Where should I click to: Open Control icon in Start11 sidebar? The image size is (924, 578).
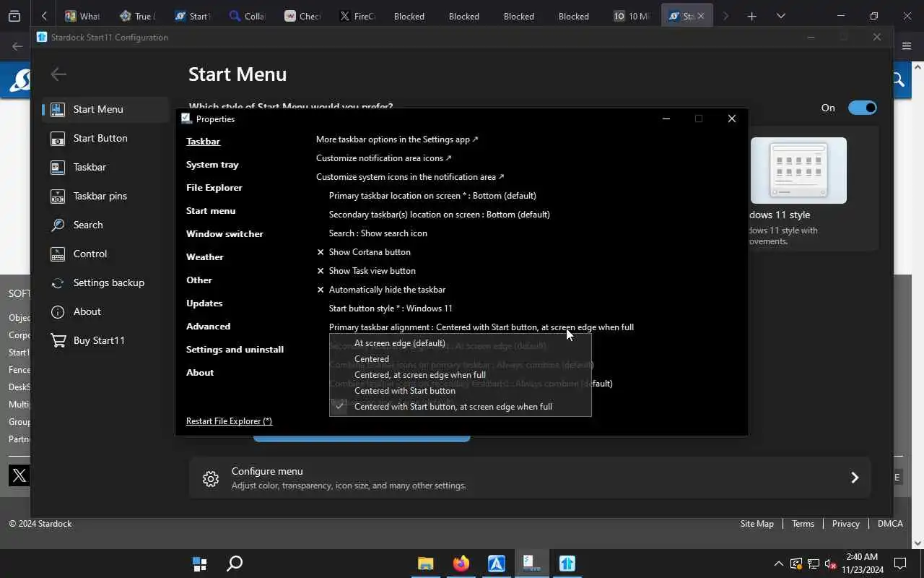point(58,254)
